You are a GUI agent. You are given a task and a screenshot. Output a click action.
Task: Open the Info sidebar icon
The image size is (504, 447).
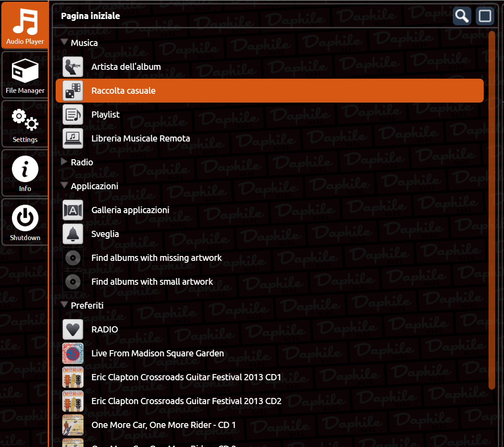(25, 173)
